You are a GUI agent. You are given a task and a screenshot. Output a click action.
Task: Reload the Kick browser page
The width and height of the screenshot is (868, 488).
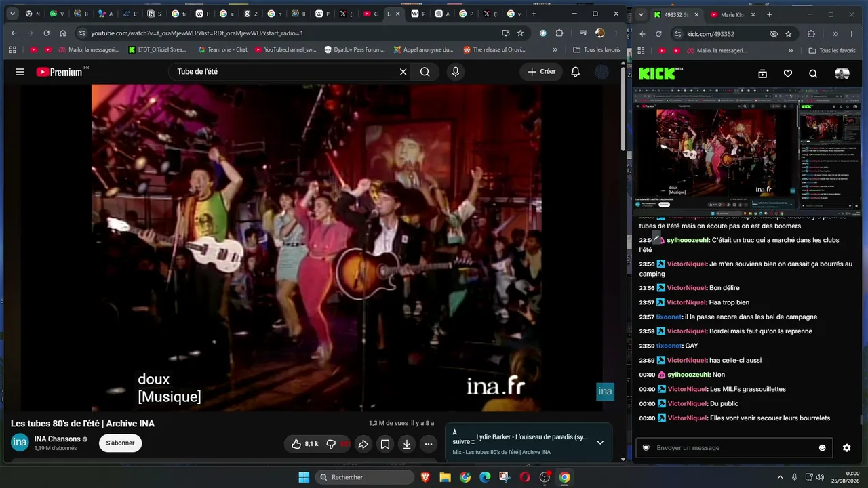click(658, 34)
